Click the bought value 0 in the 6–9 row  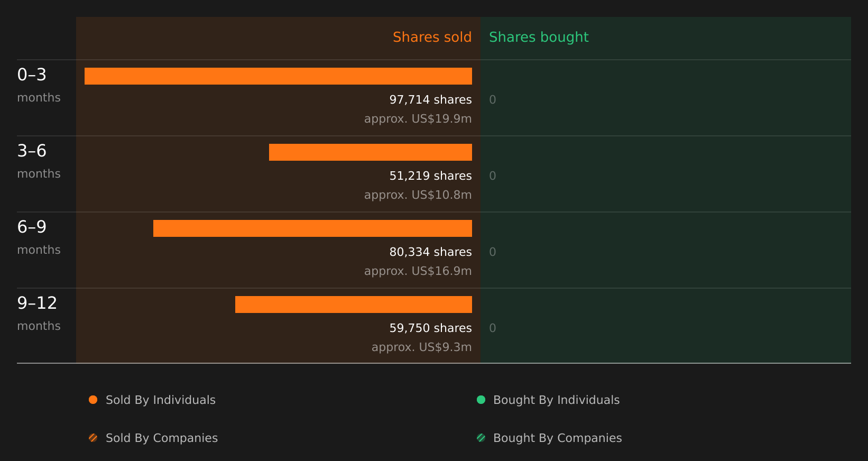pos(493,252)
